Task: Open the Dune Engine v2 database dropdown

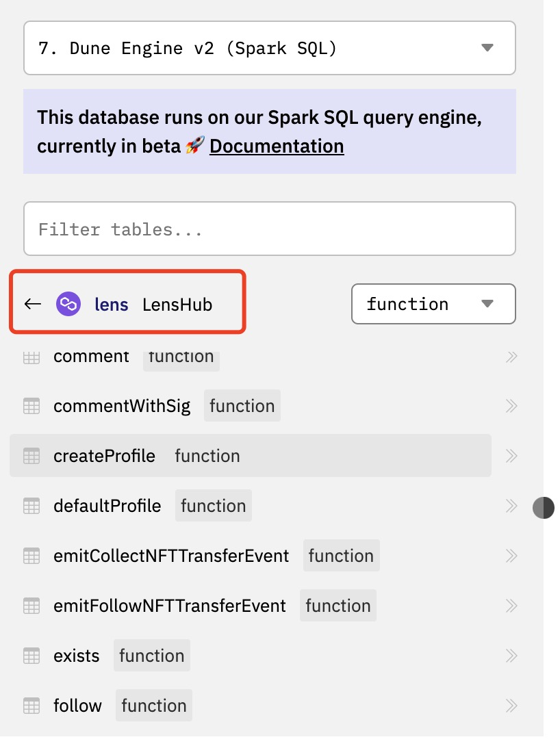Action: point(270,48)
